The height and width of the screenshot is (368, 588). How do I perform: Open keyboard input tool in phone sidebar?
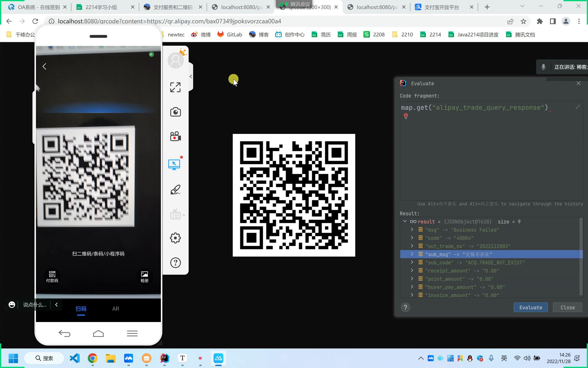click(x=175, y=214)
